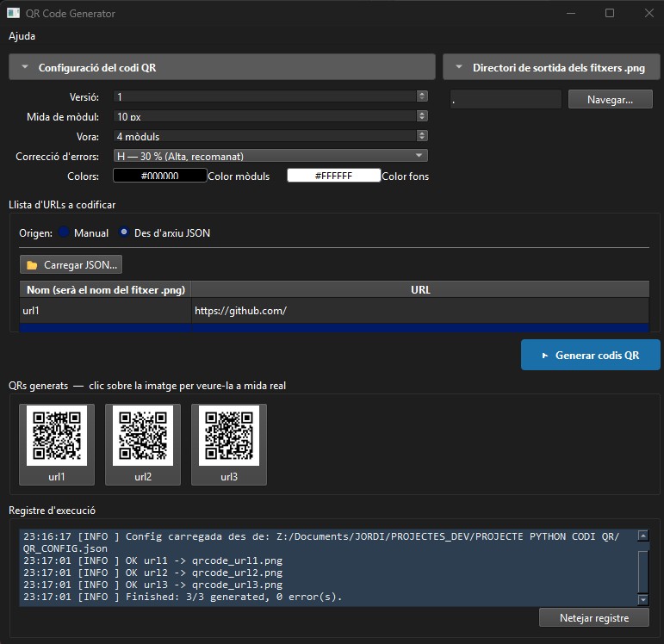This screenshot has height=644, width=664.
Task: Click the log vertical scrollbar thumb
Action: click(x=642, y=571)
